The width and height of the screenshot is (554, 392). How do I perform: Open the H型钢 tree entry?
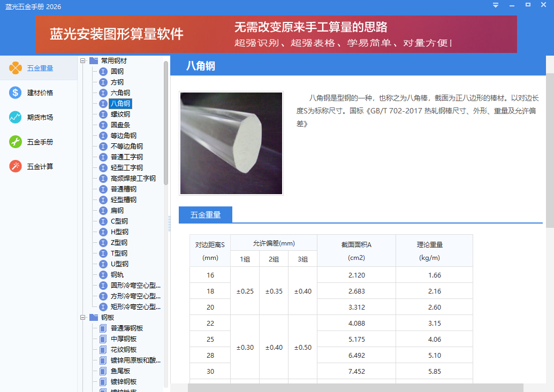click(119, 232)
